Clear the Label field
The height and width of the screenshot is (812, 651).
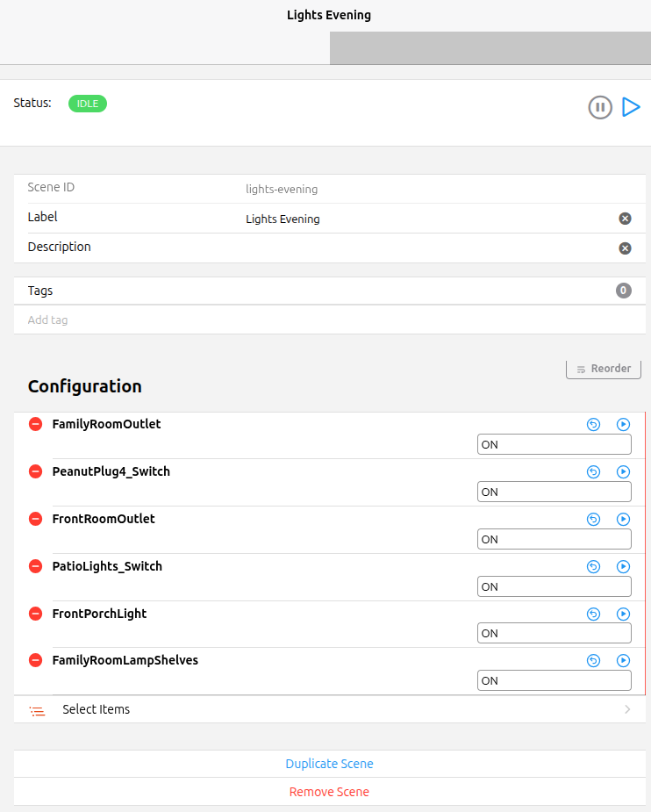[625, 219]
